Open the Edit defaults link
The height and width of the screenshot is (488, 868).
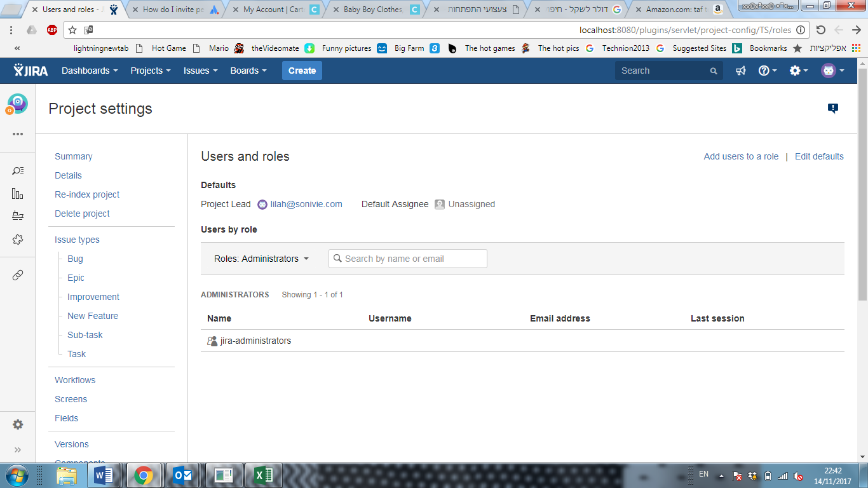[818, 156]
